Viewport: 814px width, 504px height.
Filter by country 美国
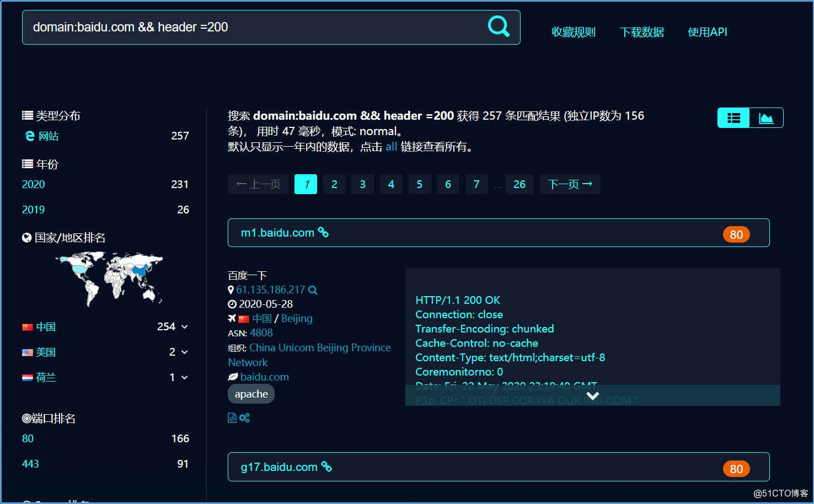(46, 352)
